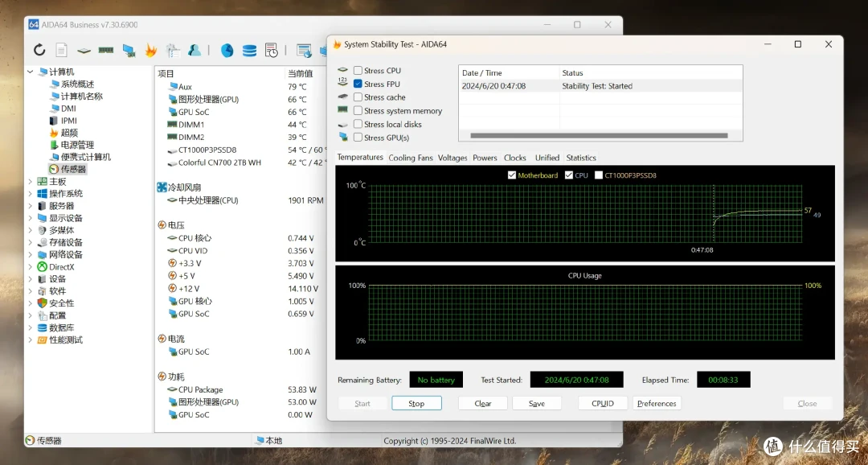Expand the 网络设备 tree node
The width and height of the screenshot is (868, 465).
click(31, 254)
